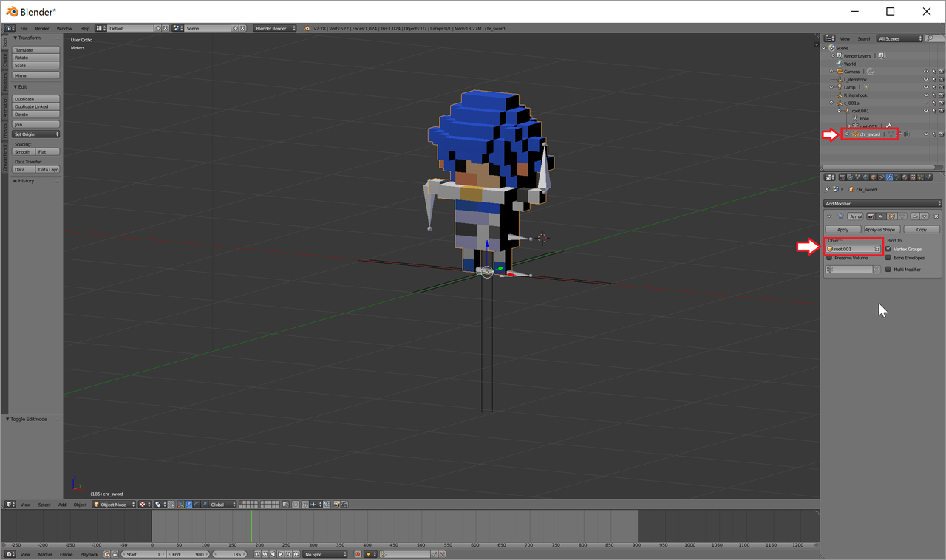
Task: Add a new scene
Action: [x=235, y=28]
